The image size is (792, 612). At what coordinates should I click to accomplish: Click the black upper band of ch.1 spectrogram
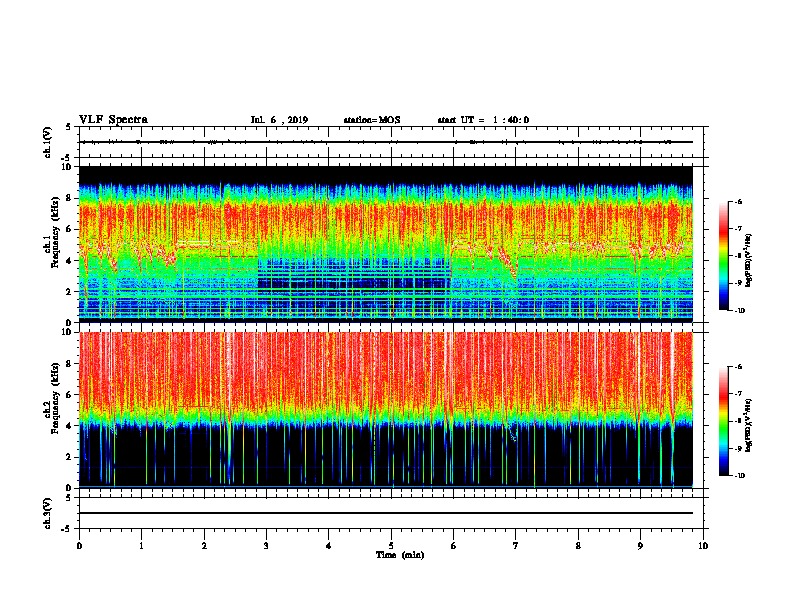point(386,175)
